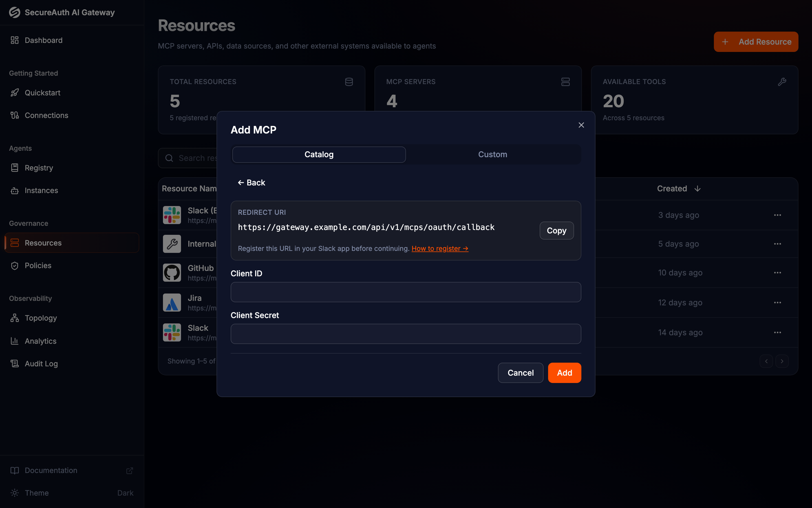Click the Jira logo icon
The image size is (812, 508).
tap(172, 303)
